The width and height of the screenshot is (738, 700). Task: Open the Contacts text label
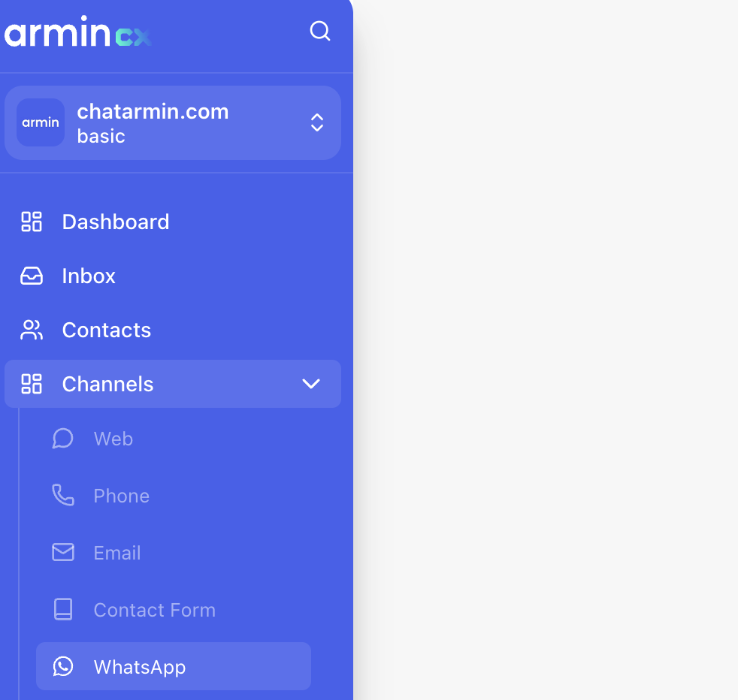pyautogui.click(x=107, y=330)
